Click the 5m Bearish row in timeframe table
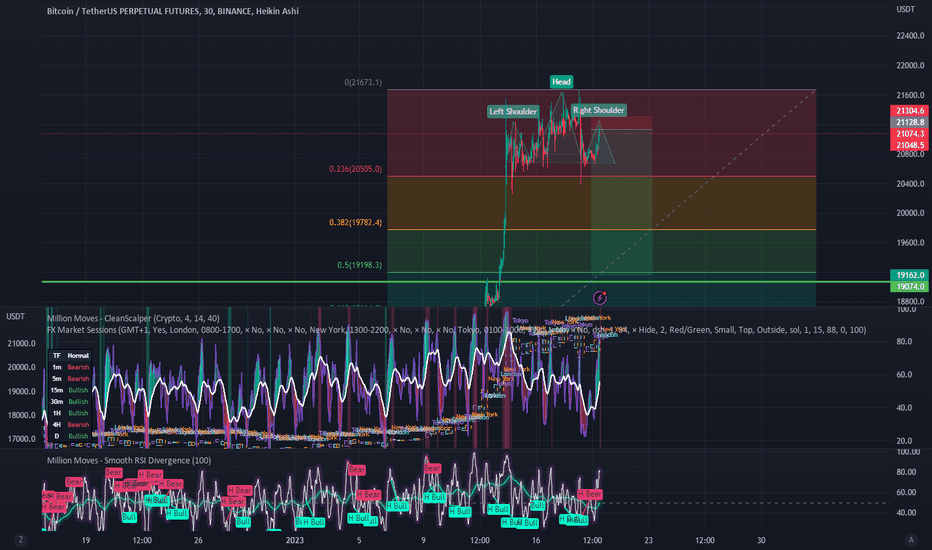 [x=70, y=378]
